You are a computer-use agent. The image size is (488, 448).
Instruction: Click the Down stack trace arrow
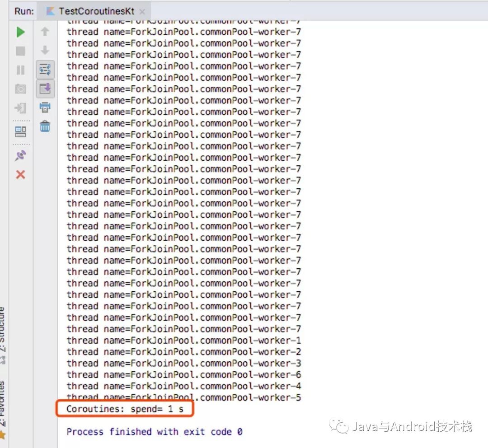45,50
